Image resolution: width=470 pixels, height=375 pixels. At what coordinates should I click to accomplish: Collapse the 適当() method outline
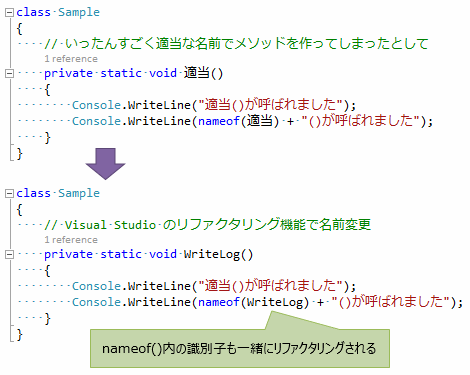pyautogui.click(x=9, y=73)
